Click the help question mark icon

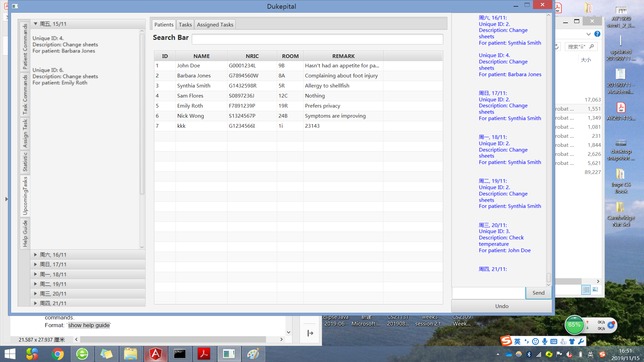[597, 34]
